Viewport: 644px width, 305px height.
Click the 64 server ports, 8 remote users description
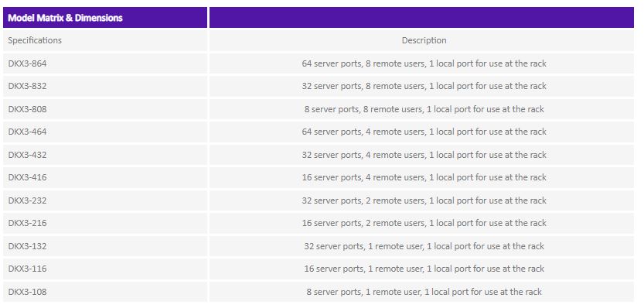pyautogui.click(x=424, y=63)
